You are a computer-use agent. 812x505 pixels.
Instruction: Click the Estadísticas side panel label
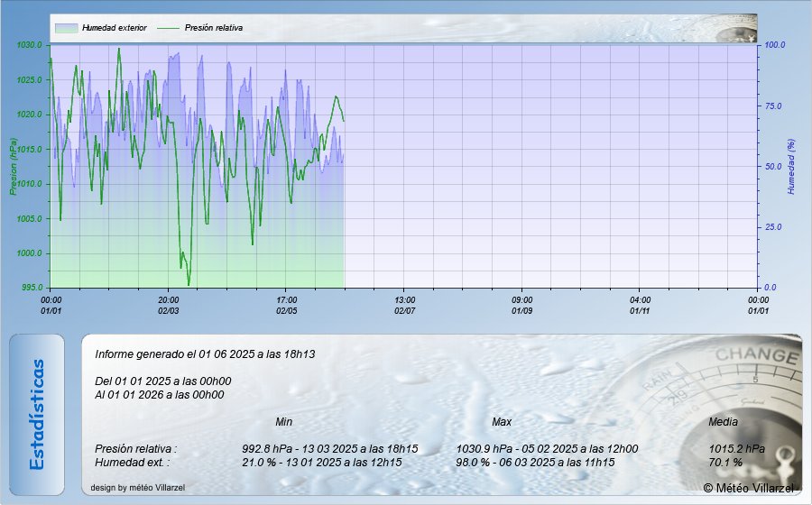tap(37, 415)
